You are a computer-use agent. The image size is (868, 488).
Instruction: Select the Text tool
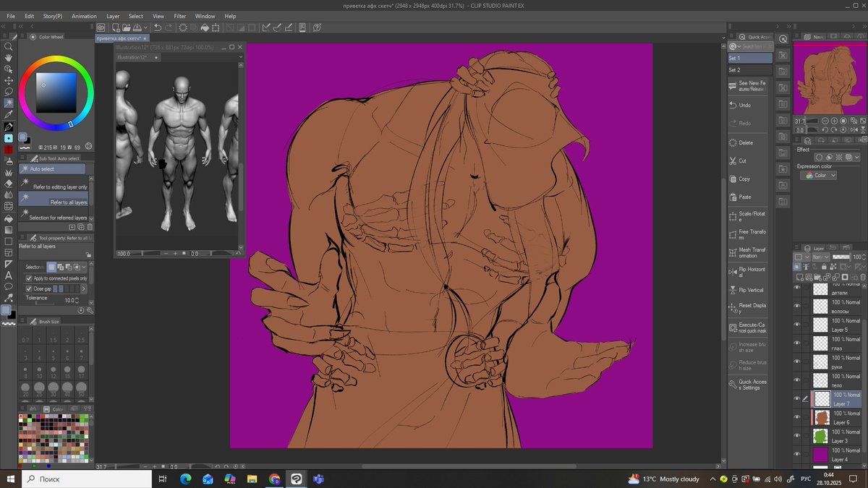(x=9, y=275)
